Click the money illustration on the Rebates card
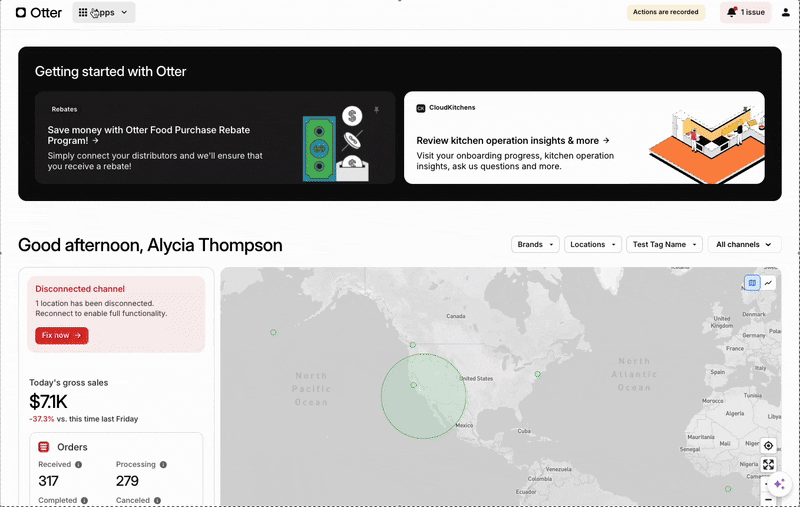Viewport: 800px width, 507px height. pyautogui.click(x=335, y=143)
